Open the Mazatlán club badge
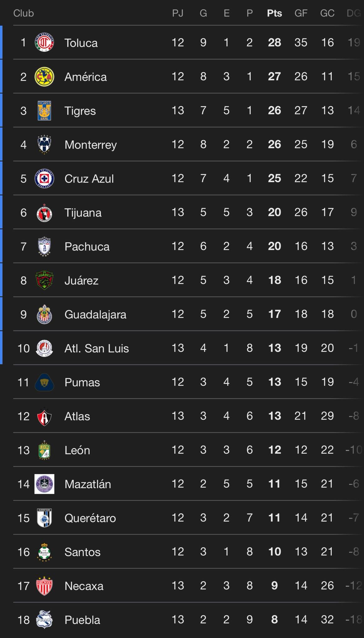 (44, 484)
